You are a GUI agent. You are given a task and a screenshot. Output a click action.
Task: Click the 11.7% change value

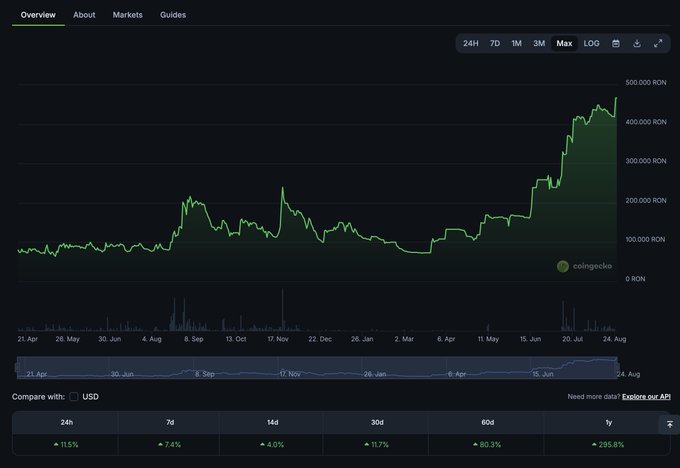tap(376, 445)
